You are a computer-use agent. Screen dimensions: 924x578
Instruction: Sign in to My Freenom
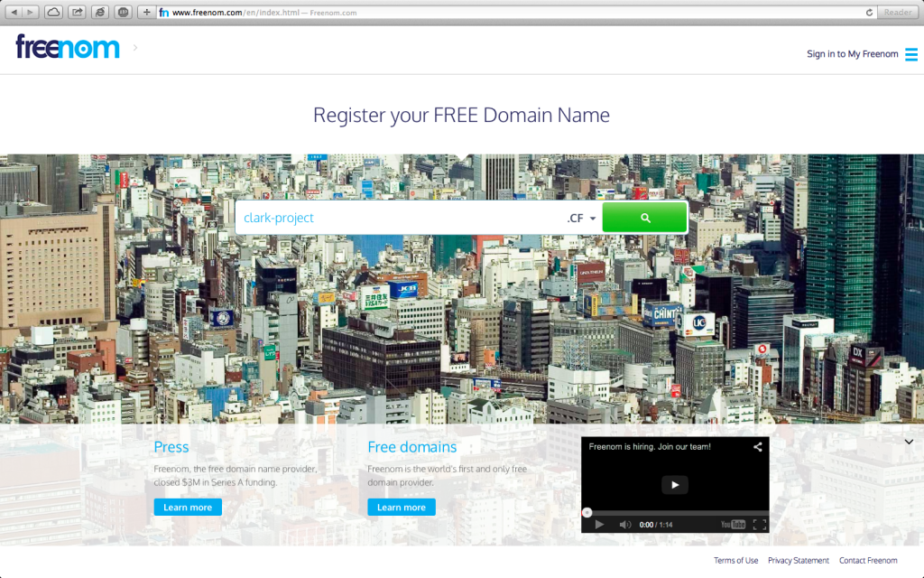point(852,53)
